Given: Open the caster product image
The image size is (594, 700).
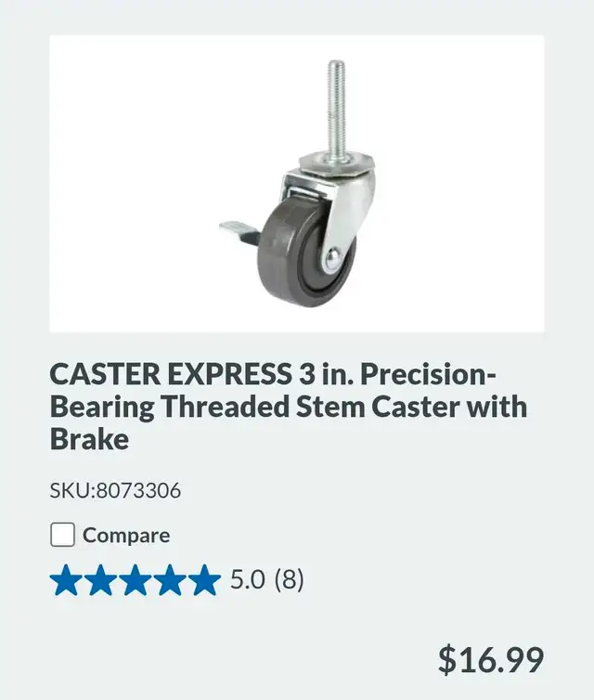Looking at the screenshot, I should tap(297, 184).
